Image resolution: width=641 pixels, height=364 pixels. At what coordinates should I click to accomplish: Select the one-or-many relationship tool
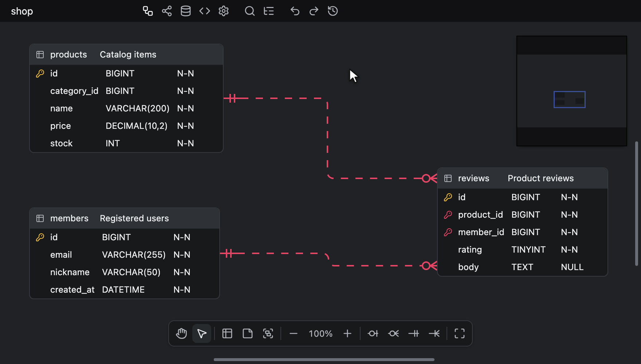click(x=434, y=333)
